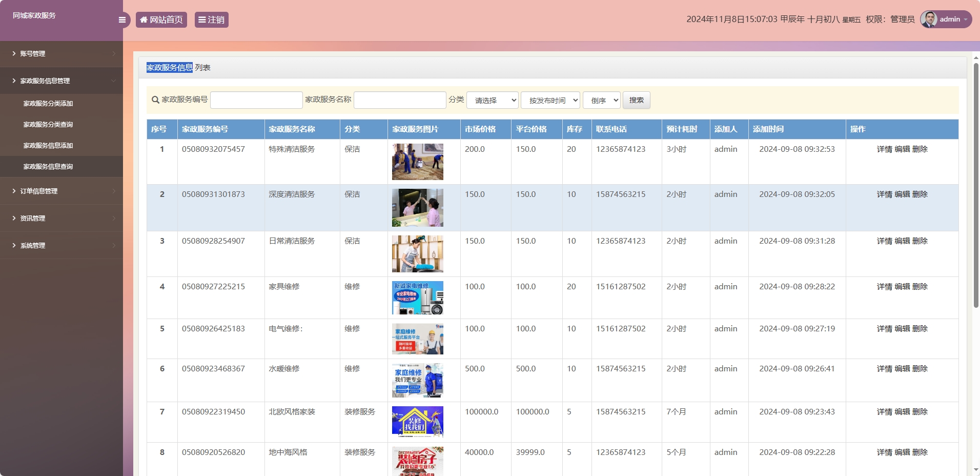
Task: Open the 分类 请选择 dropdown
Action: click(x=493, y=100)
